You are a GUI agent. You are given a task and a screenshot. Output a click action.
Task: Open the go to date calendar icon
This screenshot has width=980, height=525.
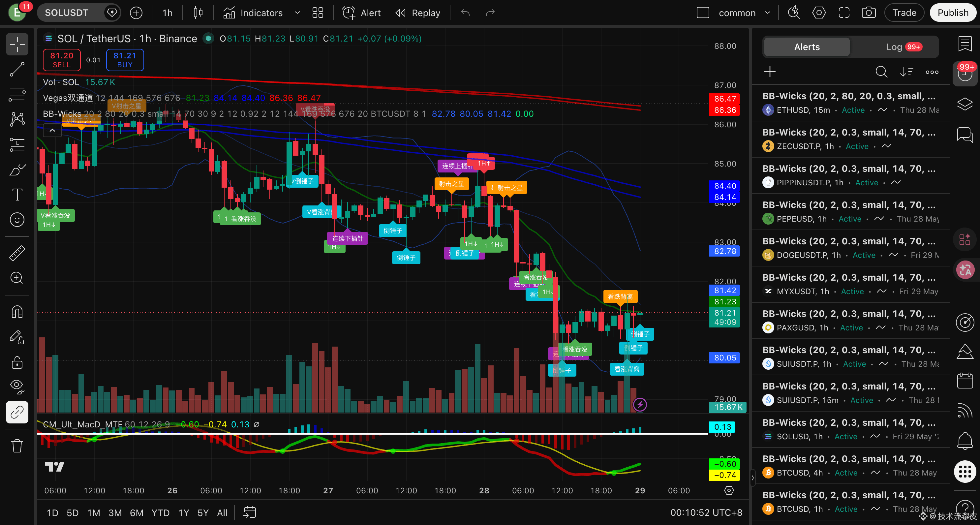click(x=250, y=512)
